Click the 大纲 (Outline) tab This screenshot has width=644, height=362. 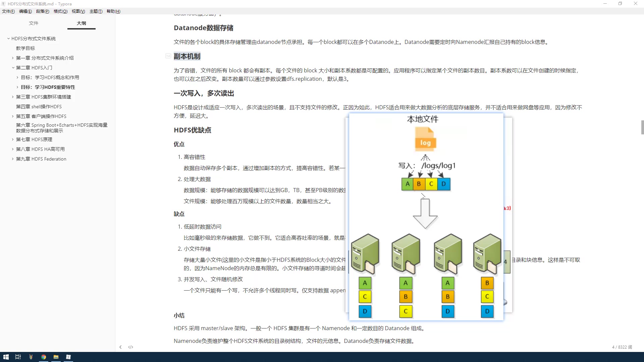point(82,23)
